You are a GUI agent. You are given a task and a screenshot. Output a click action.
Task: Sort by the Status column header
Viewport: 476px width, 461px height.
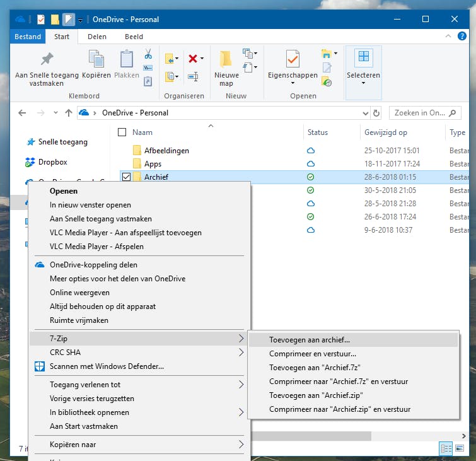(318, 132)
